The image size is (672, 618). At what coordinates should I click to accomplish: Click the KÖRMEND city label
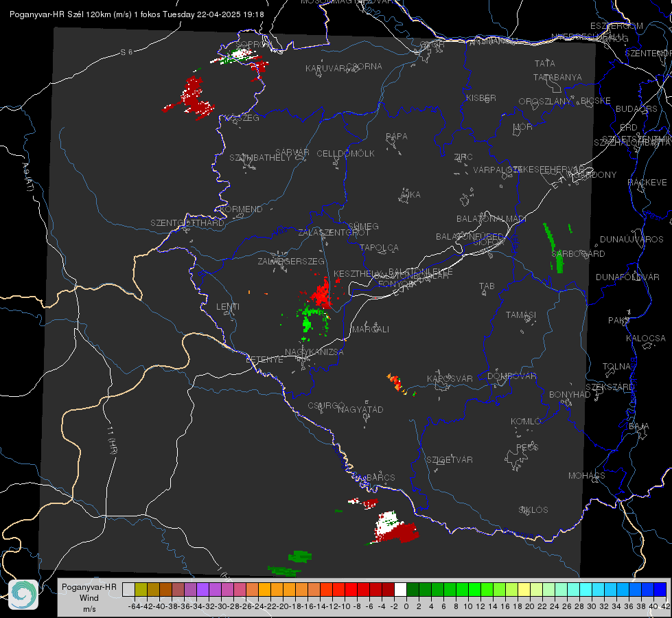click(x=241, y=209)
